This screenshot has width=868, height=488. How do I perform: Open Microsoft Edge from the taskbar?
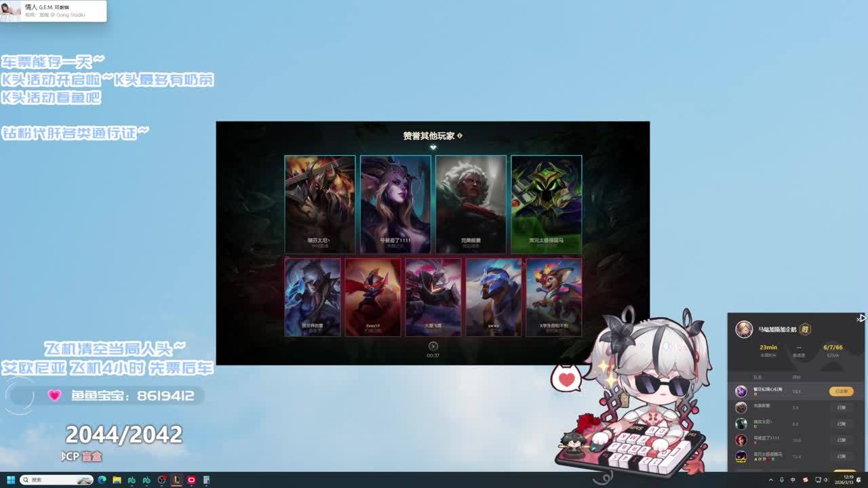102,480
